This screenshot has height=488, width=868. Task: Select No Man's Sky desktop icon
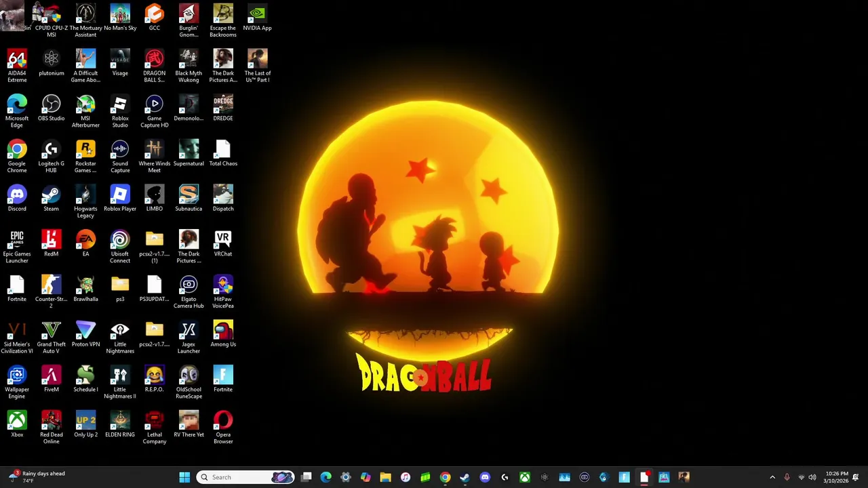120,18
